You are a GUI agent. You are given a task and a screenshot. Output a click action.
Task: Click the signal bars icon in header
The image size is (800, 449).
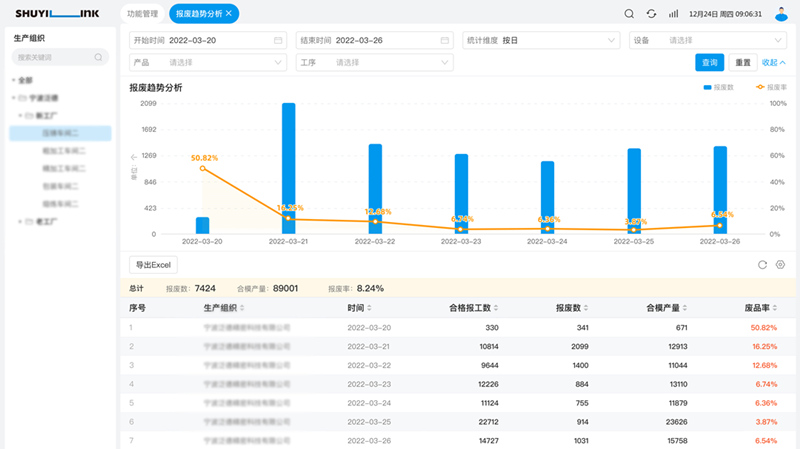click(x=674, y=14)
